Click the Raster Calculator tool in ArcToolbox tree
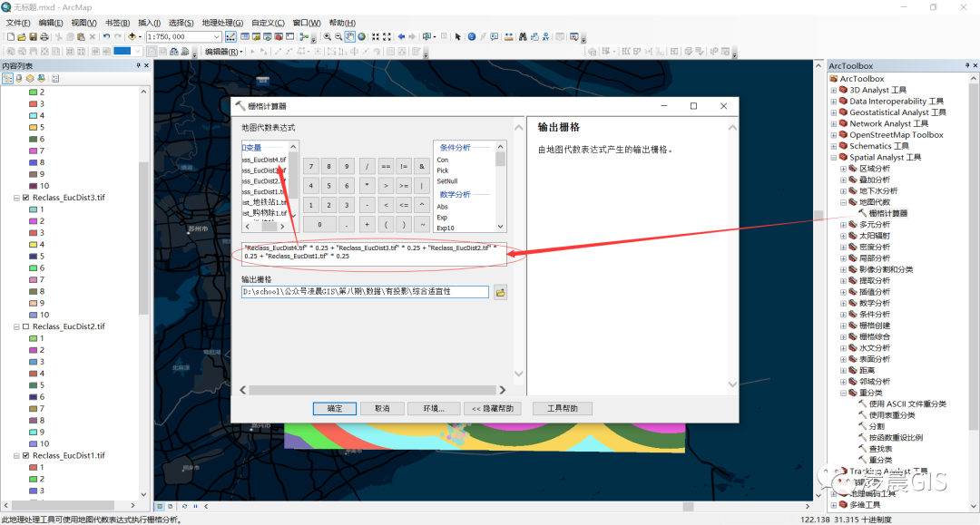Image resolution: width=980 pixels, height=525 pixels. [x=887, y=213]
